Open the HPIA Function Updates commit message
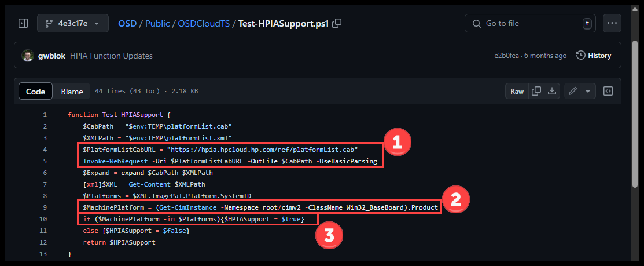644x266 pixels. (x=111, y=56)
